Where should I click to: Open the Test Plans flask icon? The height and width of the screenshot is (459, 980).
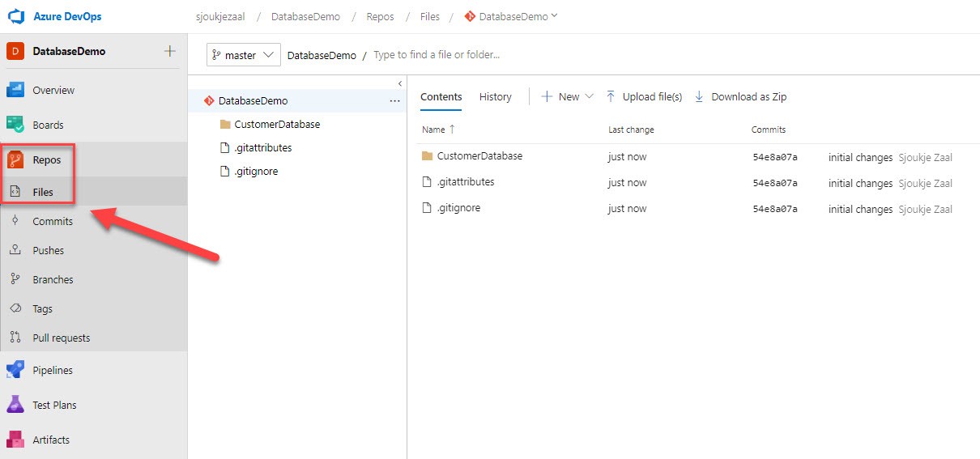[x=15, y=405]
